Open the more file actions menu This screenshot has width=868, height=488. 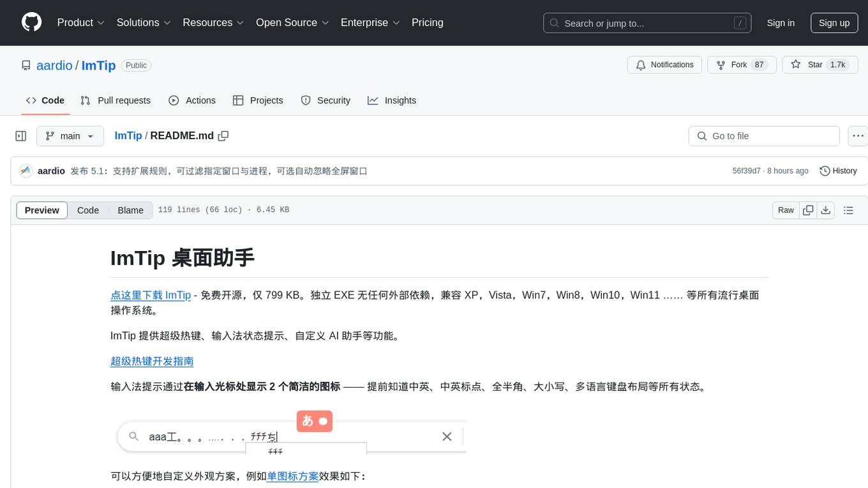pos(858,136)
